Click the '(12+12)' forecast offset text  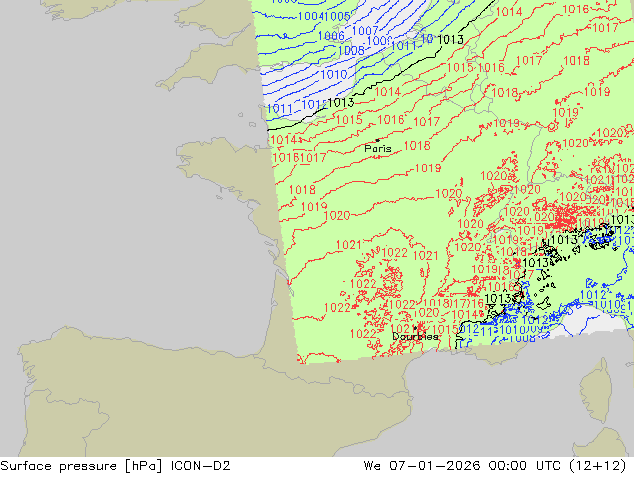pos(597,466)
